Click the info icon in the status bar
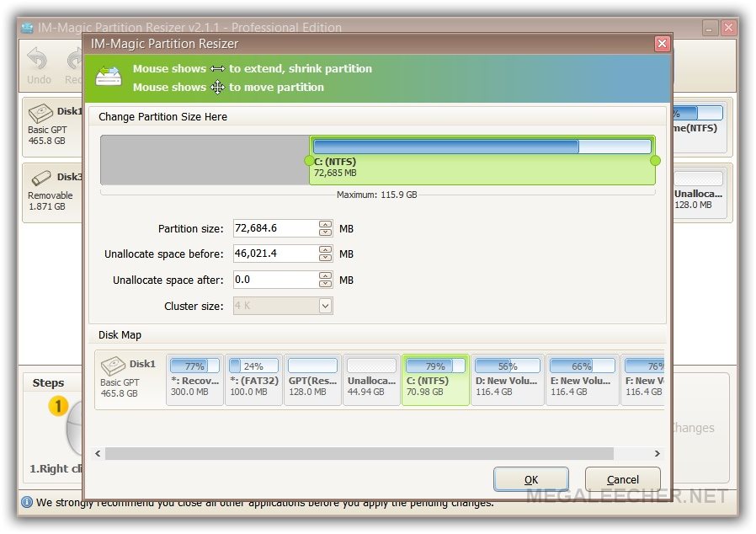756x534 pixels. [27, 502]
